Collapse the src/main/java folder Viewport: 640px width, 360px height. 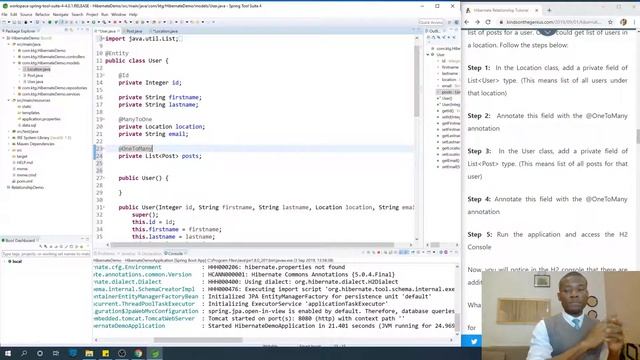pos(9,44)
